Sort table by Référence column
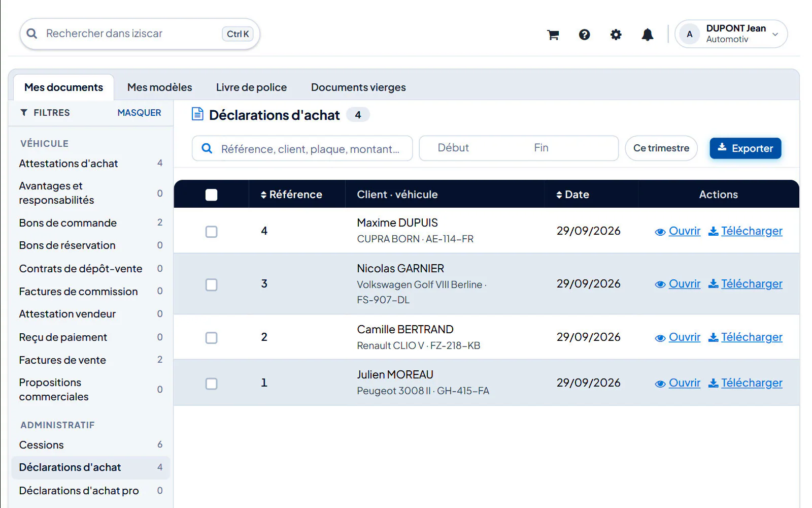812x508 pixels. pyautogui.click(x=291, y=195)
